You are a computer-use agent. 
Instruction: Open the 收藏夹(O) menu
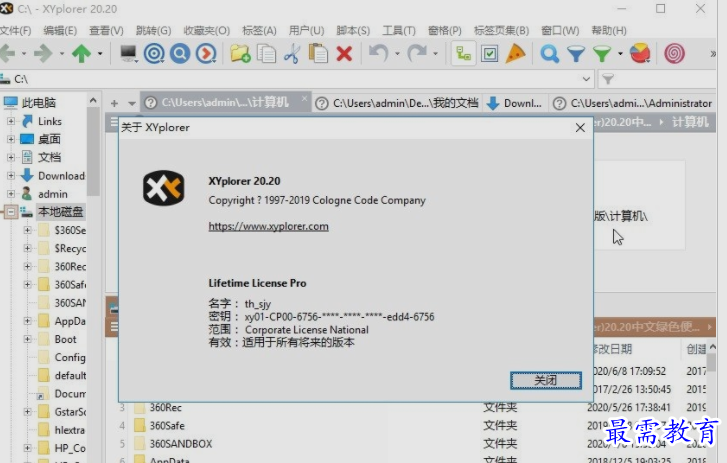coord(206,31)
